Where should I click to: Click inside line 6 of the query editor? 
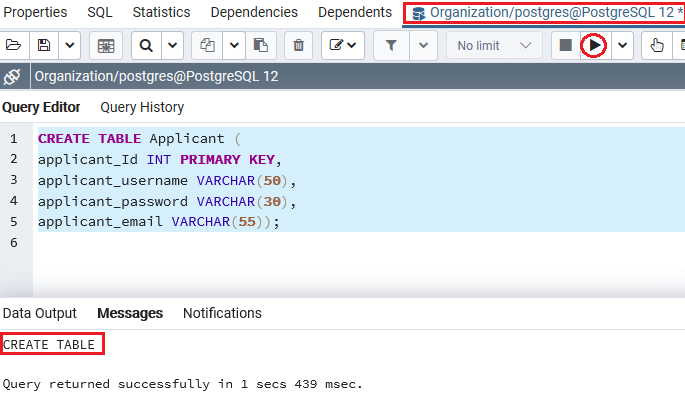tap(358, 242)
